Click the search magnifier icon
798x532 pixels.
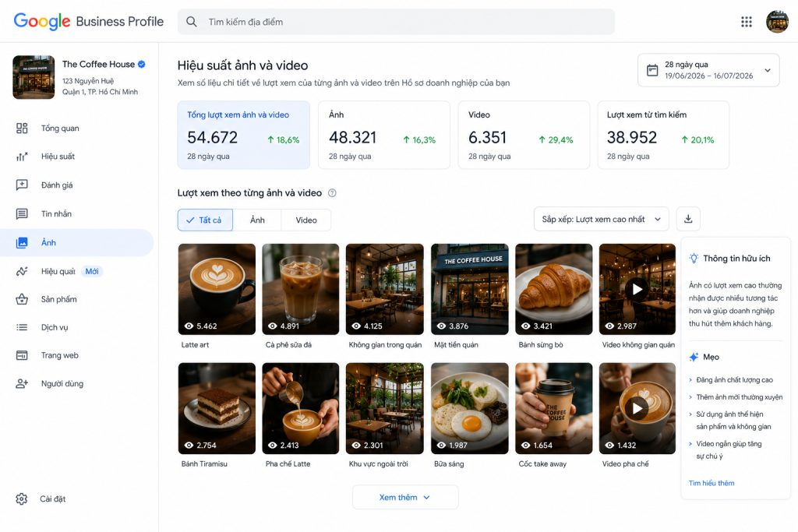[x=192, y=22]
